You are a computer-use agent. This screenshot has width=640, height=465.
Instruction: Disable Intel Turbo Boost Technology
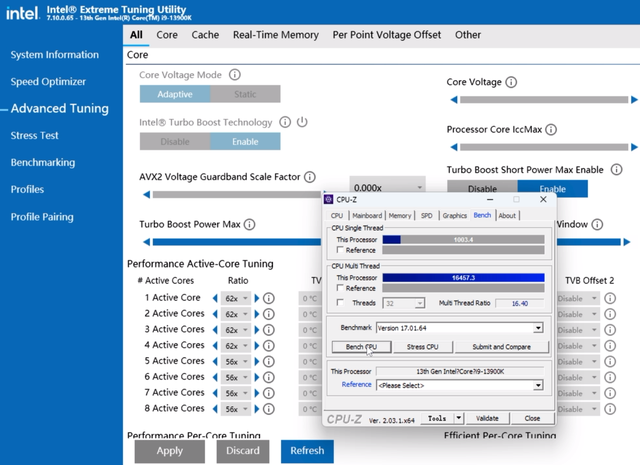(175, 142)
